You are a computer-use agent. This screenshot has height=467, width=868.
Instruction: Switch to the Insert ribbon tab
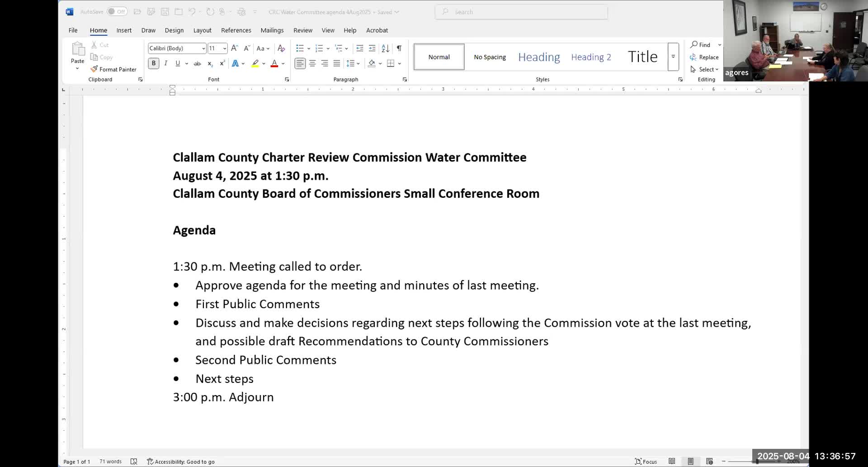[x=124, y=30]
